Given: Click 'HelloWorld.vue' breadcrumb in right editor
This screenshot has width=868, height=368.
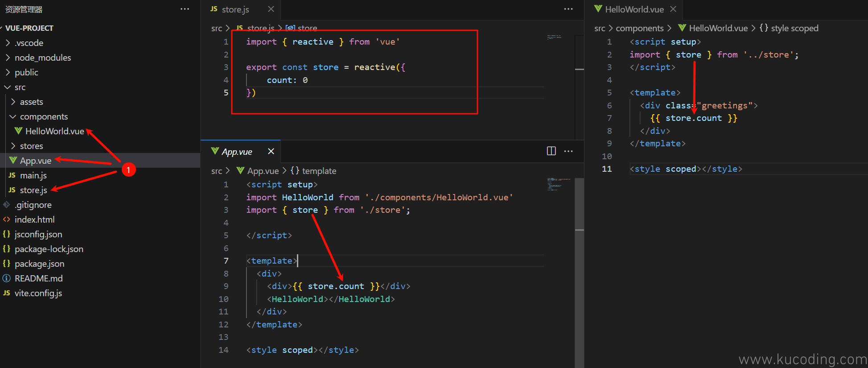Looking at the screenshot, I should [718, 28].
